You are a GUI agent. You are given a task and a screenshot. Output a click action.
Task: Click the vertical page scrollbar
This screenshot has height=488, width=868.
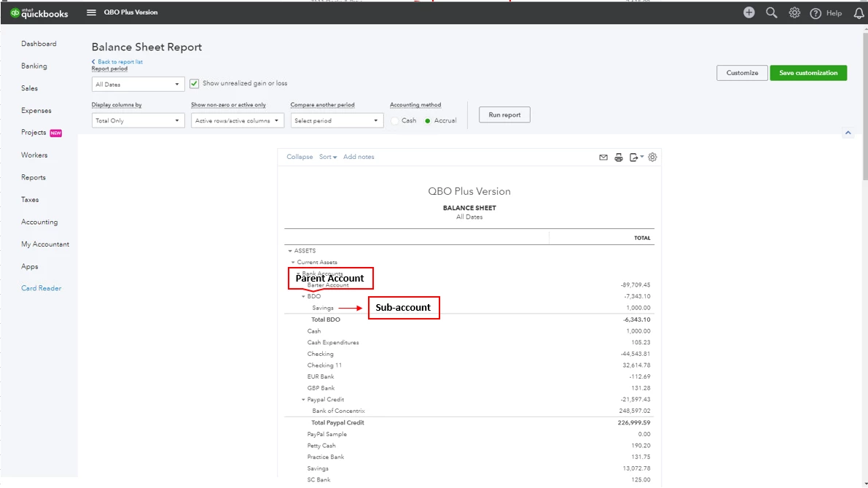864,105
